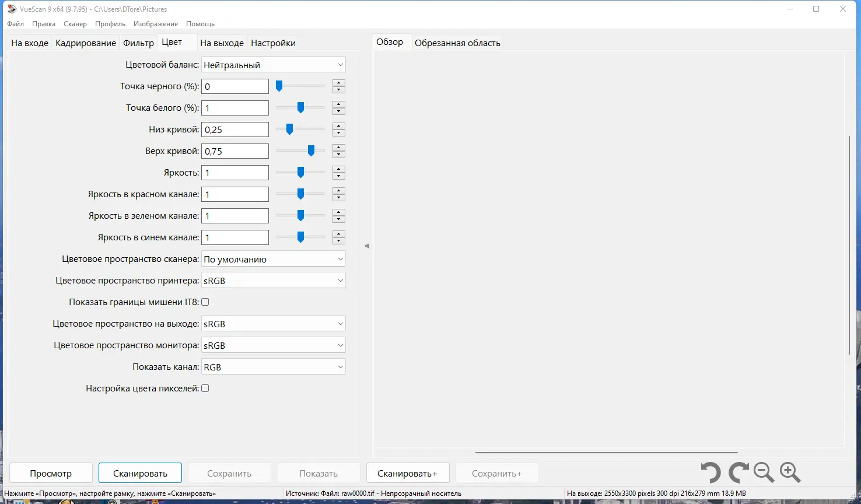Click the Яркость в красном канале slider handle
This screenshot has width=861, height=504.
point(300,194)
